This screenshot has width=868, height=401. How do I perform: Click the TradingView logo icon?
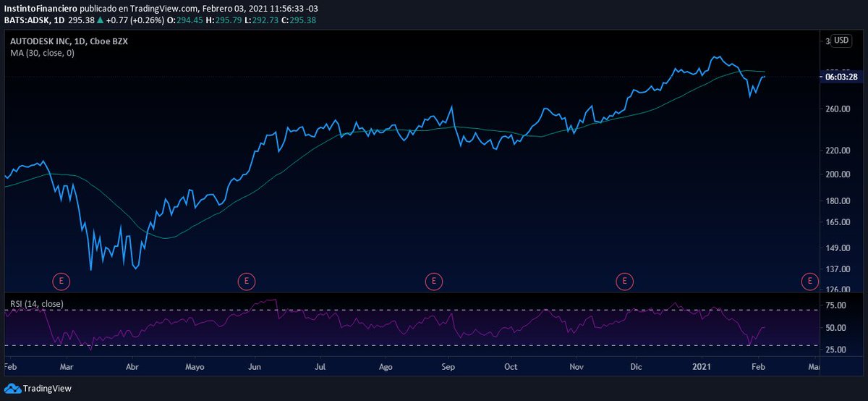click(12, 389)
